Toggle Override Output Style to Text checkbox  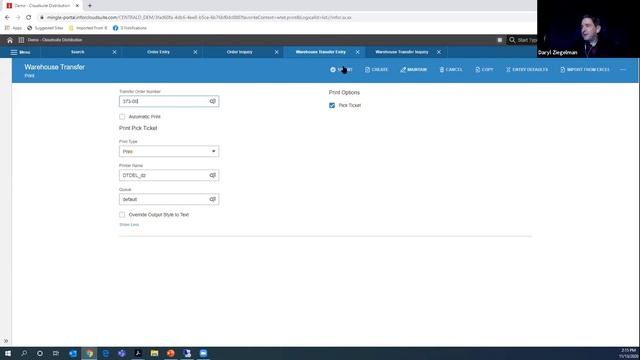coord(122,215)
